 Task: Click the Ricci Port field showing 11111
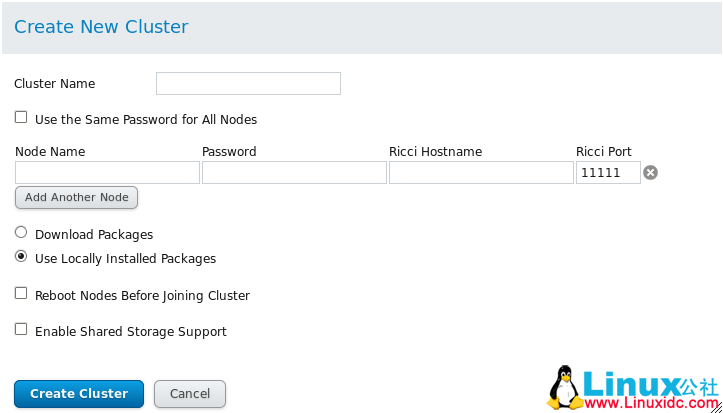608,173
